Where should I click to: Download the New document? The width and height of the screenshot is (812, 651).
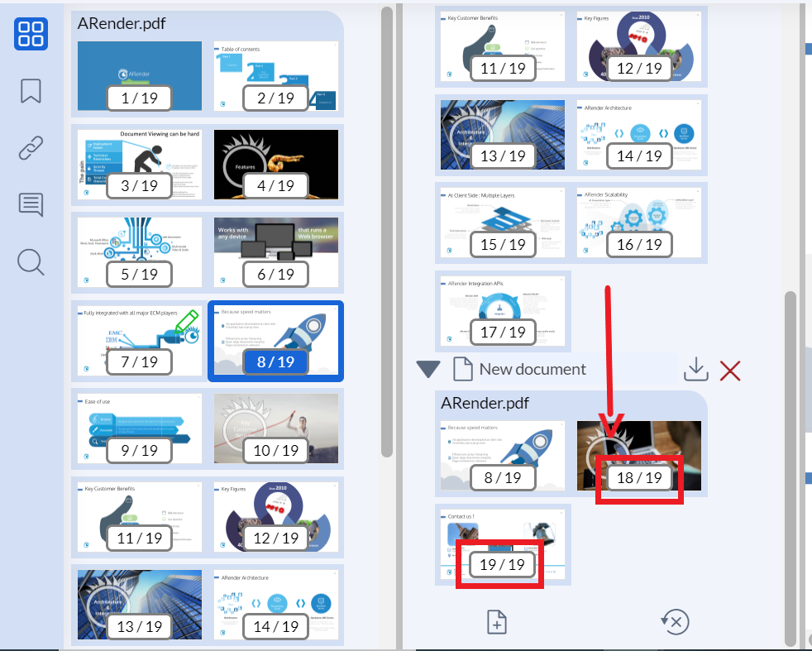(x=696, y=370)
